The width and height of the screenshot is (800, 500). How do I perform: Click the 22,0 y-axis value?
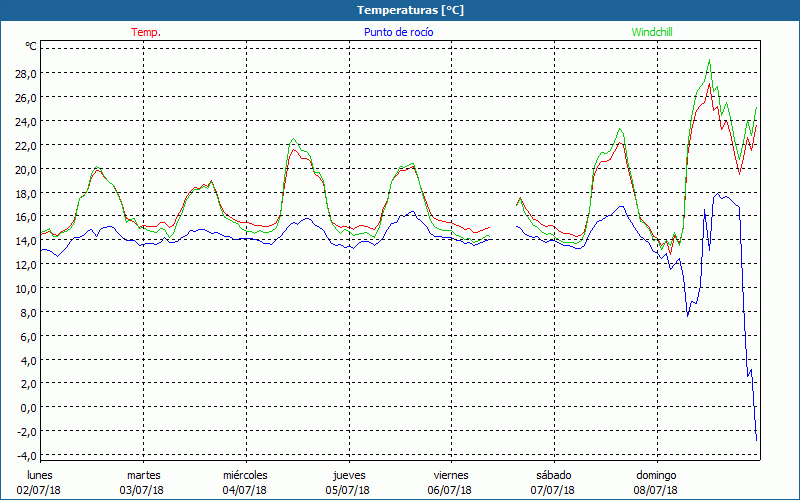pyautogui.click(x=26, y=145)
